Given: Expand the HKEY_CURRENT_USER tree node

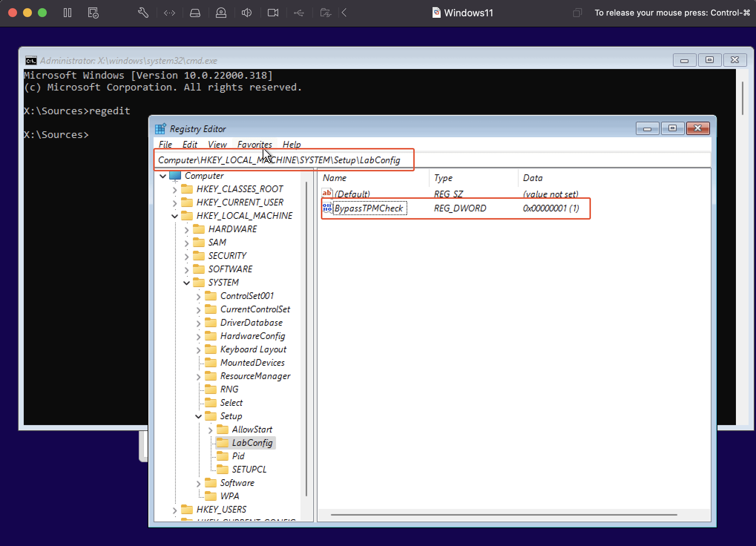Looking at the screenshot, I should 175,202.
